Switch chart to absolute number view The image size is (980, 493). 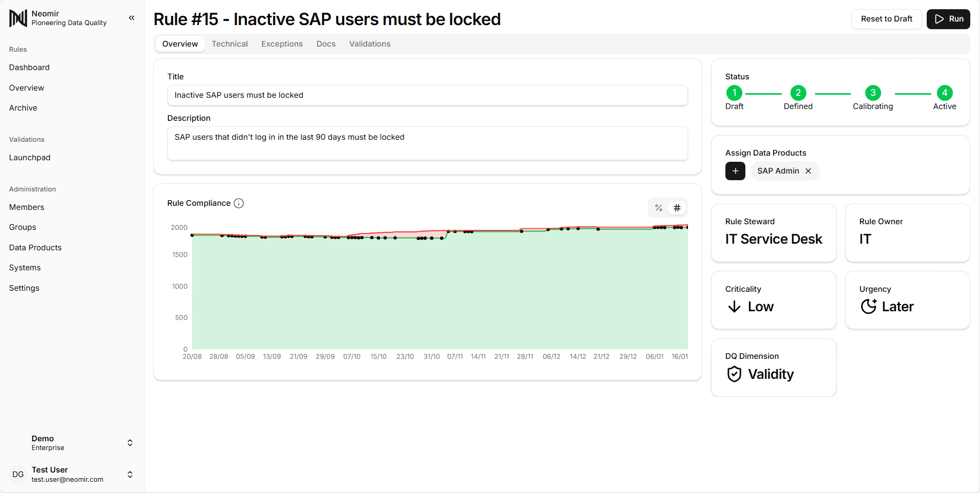677,208
